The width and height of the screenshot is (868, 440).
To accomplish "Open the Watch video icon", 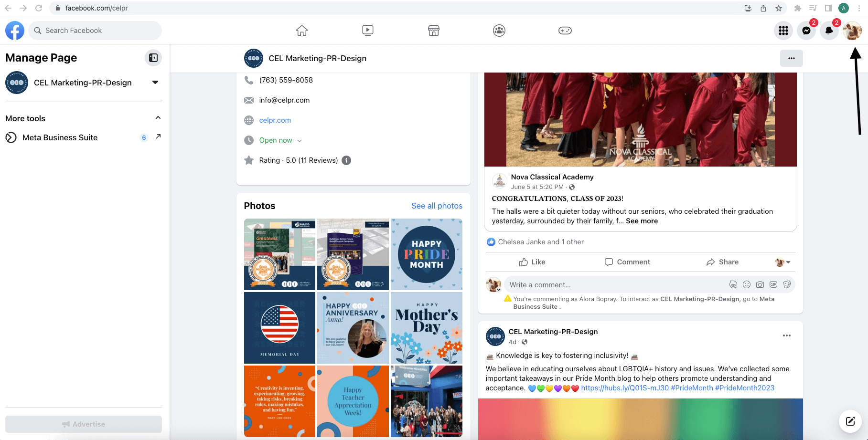I will 368,31.
